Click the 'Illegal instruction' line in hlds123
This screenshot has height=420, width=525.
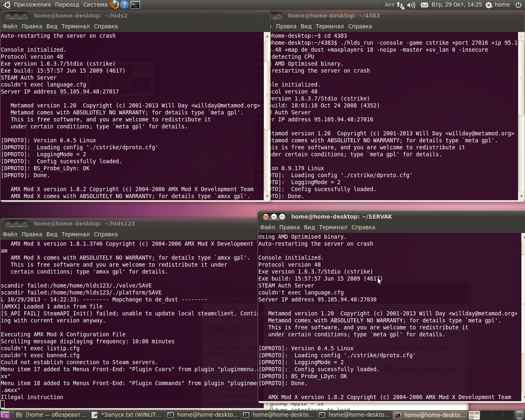(x=32, y=397)
